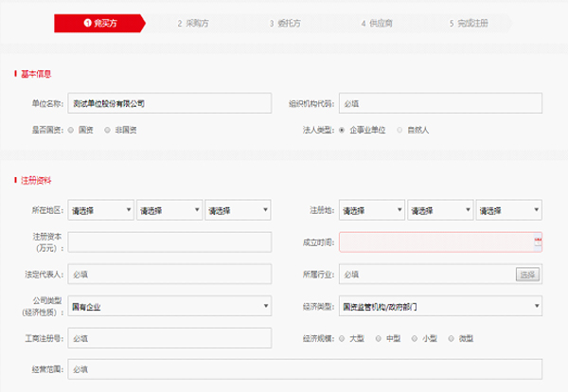Click the 法定代表人 text field
The width and height of the screenshot is (568, 392).
coord(169,275)
